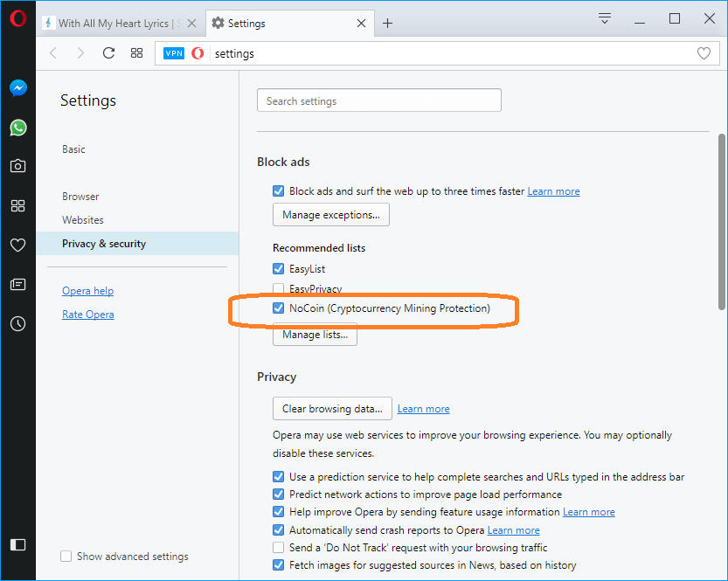Enable Do Not Track request checkbox
This screenshot has width=728, height=581.
[x=279, y=548]
